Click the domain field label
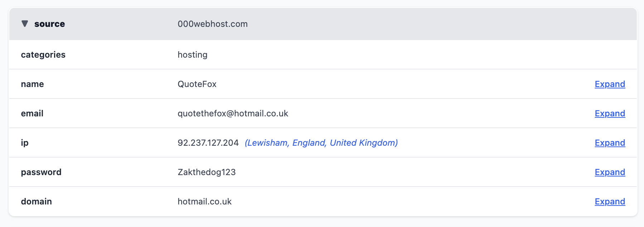The width and height of the screenshot is (644, 227). pyautogui.click(x=36, y=202)
